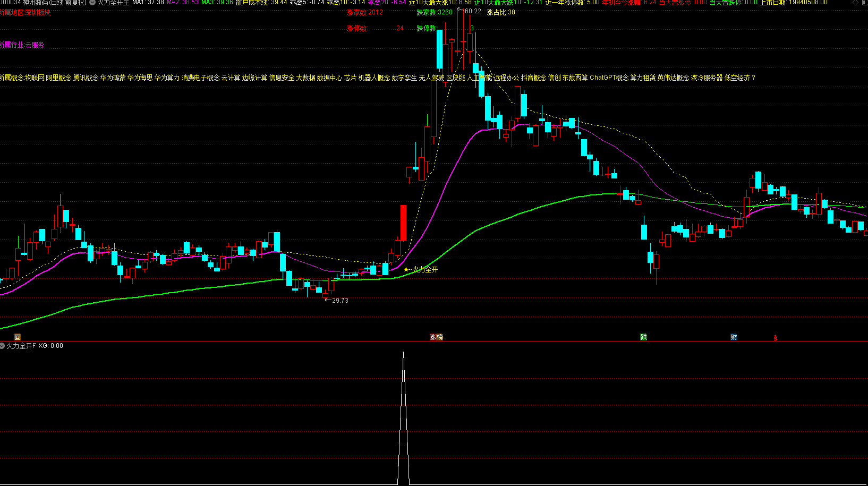Click the MA1: 37.38 value
The width and height of the screenshot is (868, 486).
tap(148, 3)
